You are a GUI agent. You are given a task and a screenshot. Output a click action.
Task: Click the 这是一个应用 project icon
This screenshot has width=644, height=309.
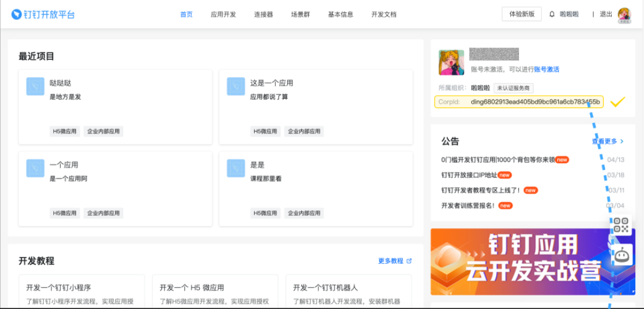click(x=236, y=87)
